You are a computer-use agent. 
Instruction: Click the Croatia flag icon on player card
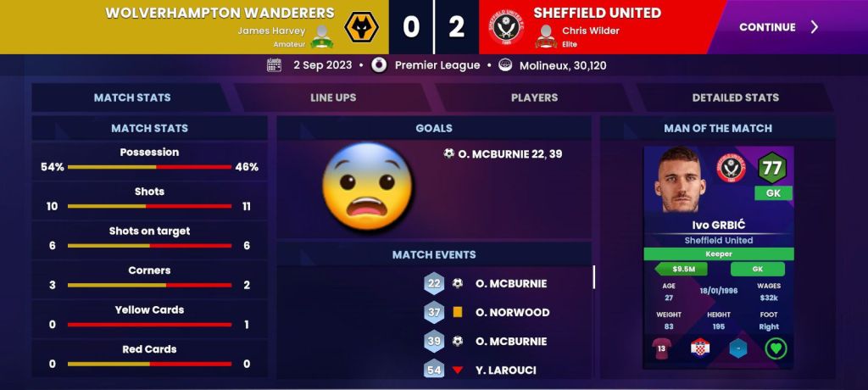700,348
